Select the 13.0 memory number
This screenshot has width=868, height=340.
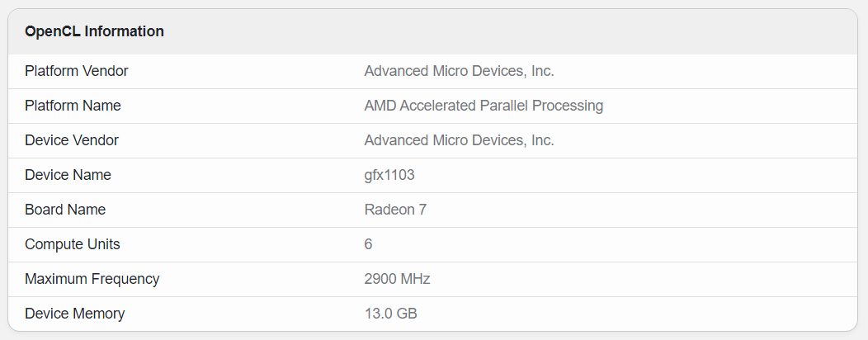(379, 314)
